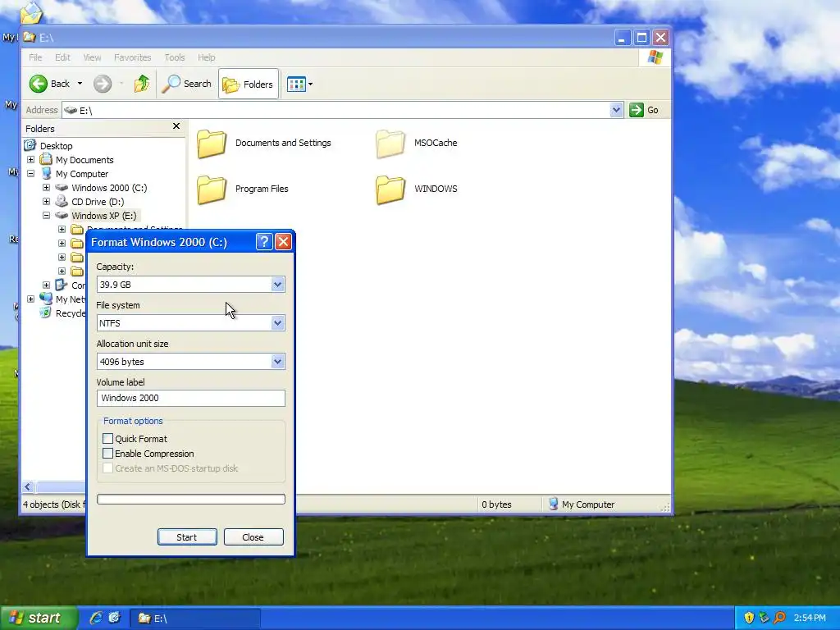Select My Computer icon in tree
Viewport: 840px width, 630px height.
46,173
